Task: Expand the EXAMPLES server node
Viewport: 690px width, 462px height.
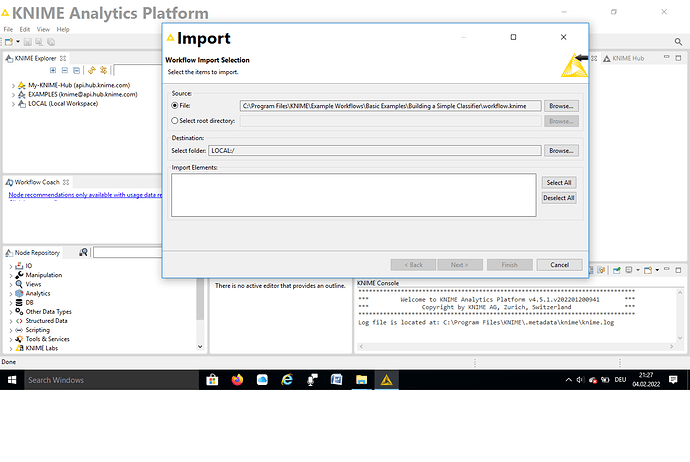Action: pyautogui.click(x=13, y=95)
